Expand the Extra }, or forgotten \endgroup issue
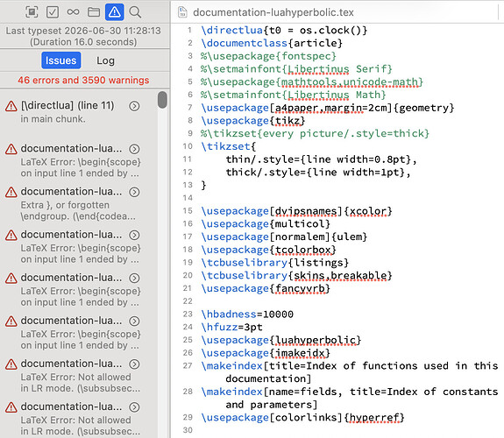Screen dimensions: 504x438 click(134, 192)
